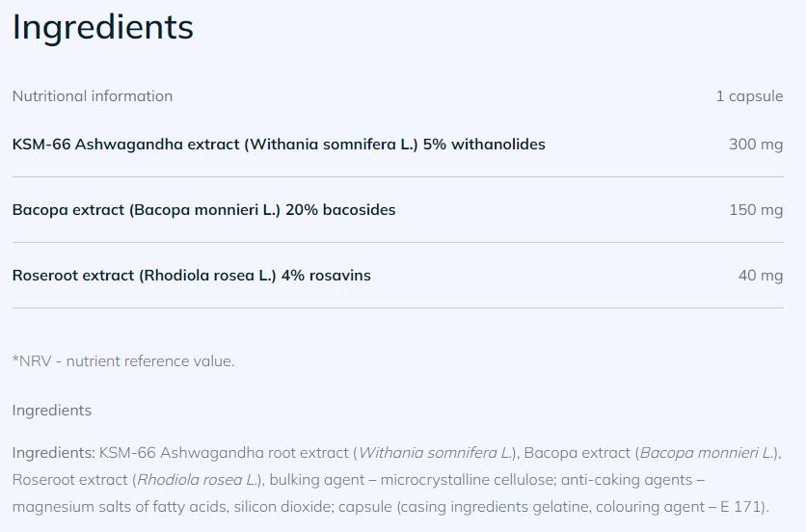This screenshot has width=806, height=532.
Task: Select the Roseroot extract 4% rosavins row title
Action: pos(191,276)
